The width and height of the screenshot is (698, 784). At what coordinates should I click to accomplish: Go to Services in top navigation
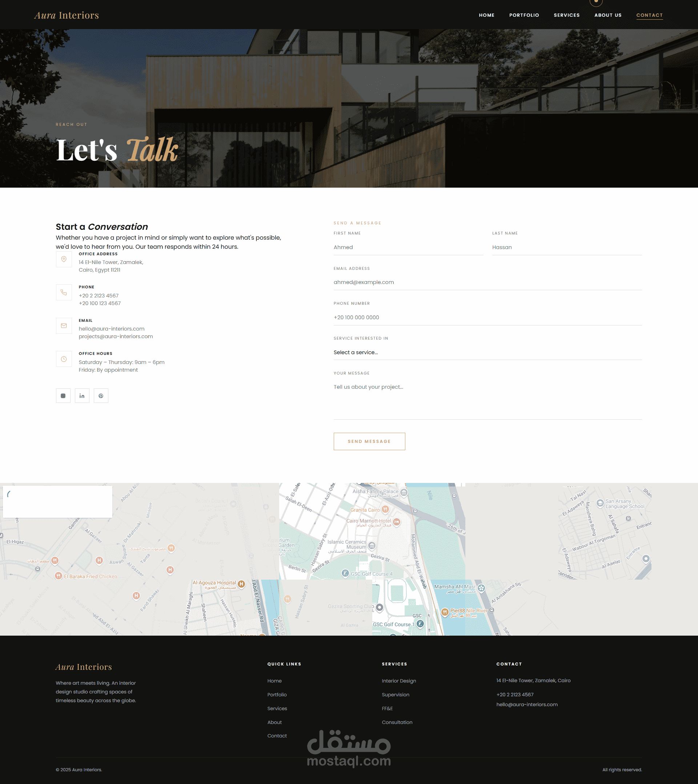pos(566,15)
